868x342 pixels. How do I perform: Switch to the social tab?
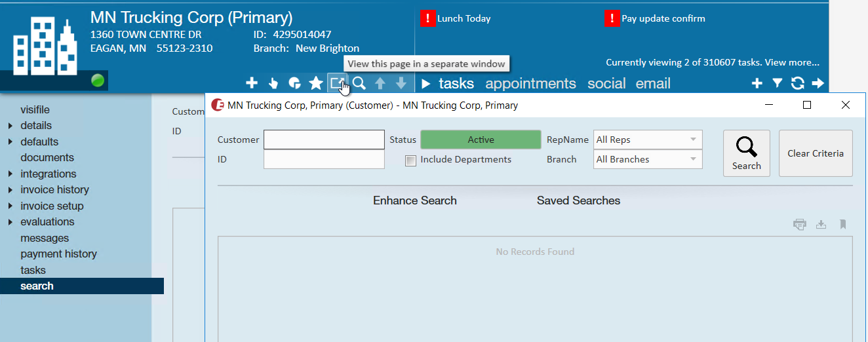[606, 83]
